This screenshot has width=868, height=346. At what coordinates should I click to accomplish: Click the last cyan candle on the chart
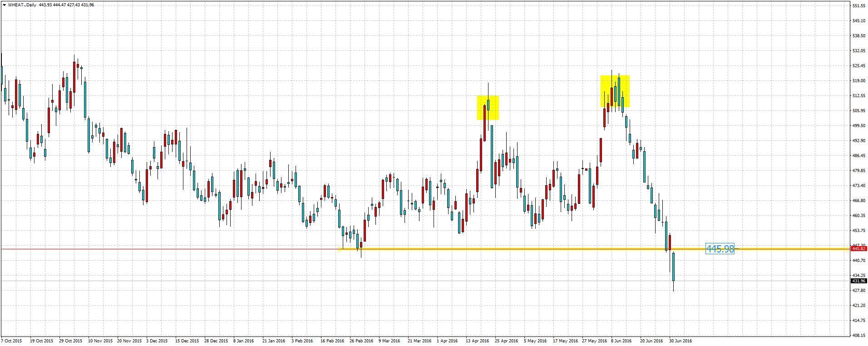tap(673, 267)
